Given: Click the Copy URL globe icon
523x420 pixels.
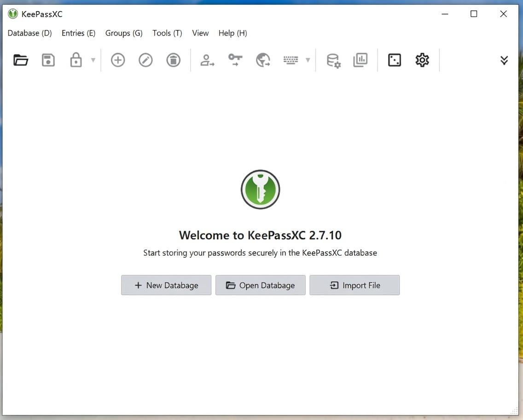Looking at the screenshot, I should tap(263, 60).
